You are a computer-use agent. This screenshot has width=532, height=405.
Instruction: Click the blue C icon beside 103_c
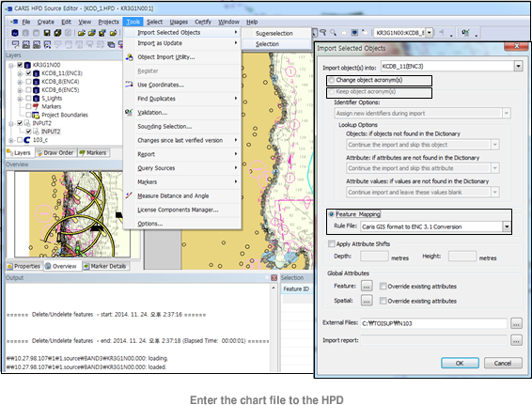point(27,140)
